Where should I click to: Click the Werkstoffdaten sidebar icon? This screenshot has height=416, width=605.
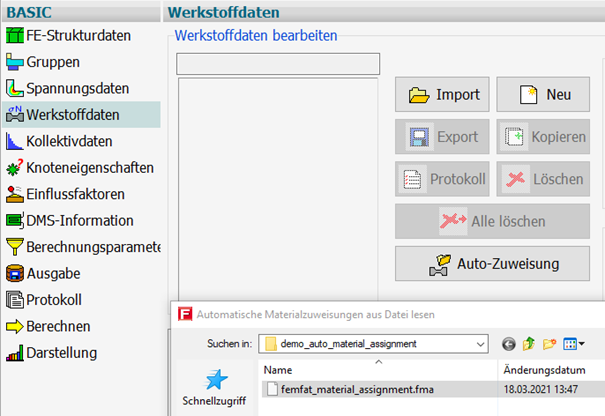[15, 115]
